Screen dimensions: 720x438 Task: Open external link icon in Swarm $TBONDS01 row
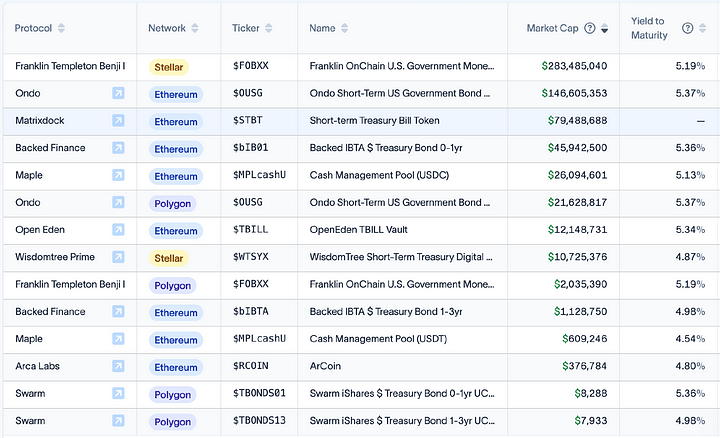point(118,394)
